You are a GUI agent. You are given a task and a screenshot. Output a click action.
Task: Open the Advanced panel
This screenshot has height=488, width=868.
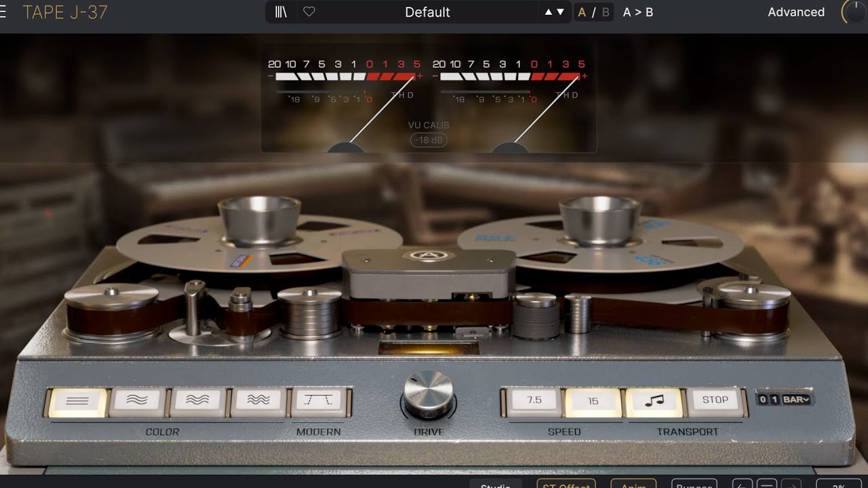point(796,12)
